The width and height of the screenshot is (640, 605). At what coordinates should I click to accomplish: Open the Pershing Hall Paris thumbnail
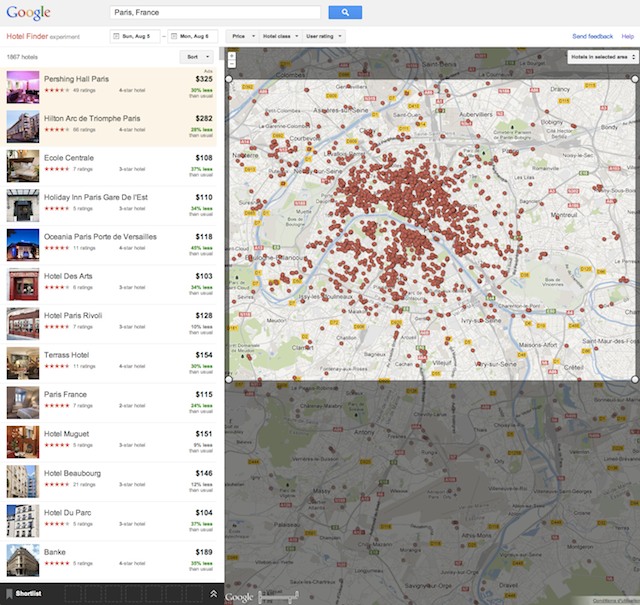click(x=23, y=87)
